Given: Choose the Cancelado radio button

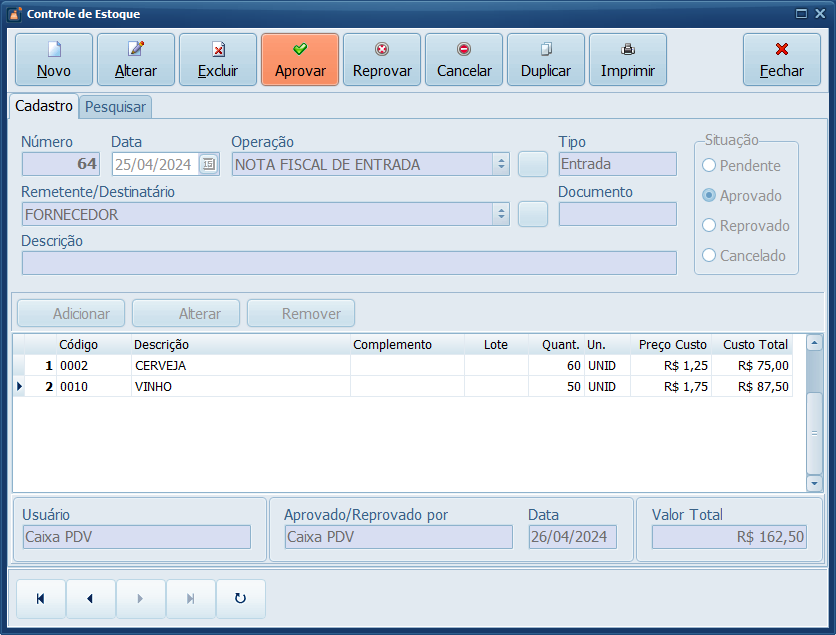Looking at the screenshot, I should click(710, 256).
